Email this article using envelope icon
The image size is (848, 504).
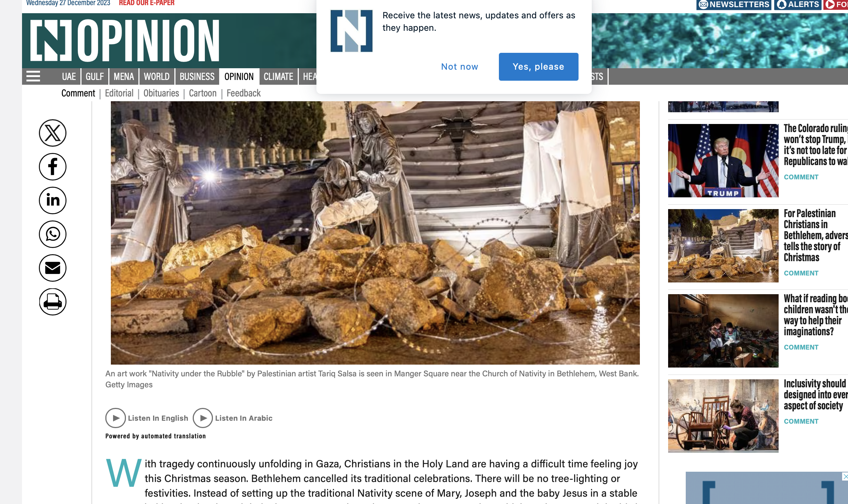52,268
